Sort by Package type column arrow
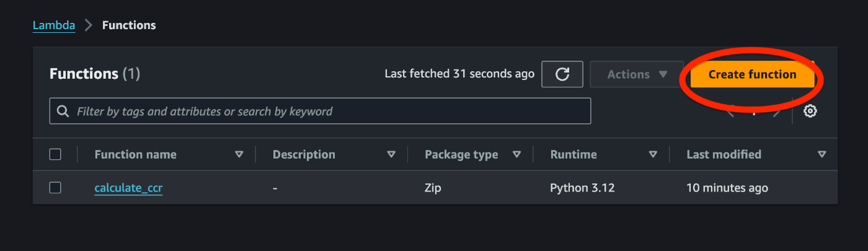The image size is (868, 251). point(517,154)
